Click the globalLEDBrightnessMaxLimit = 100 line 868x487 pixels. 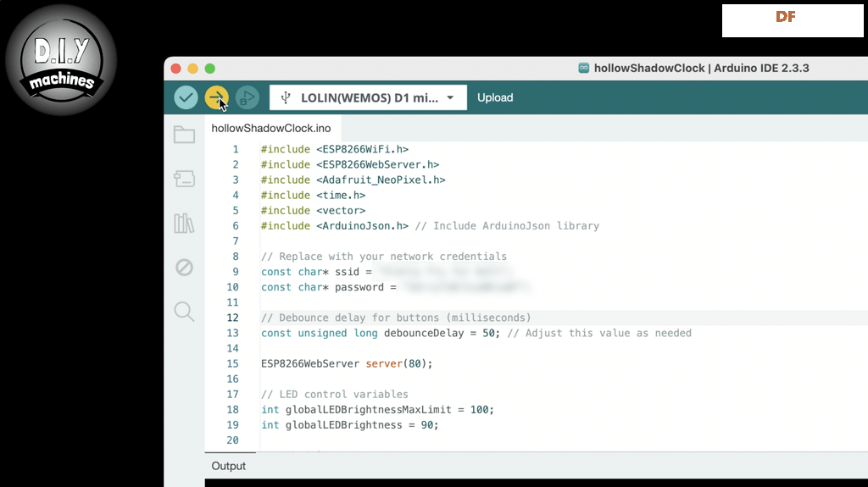click(377, 410)
